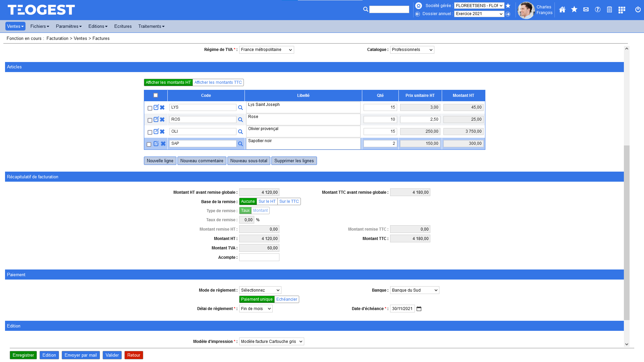Expand Mode de règlement dropdown
Screen dimensions: 644x362
(260, 290)
